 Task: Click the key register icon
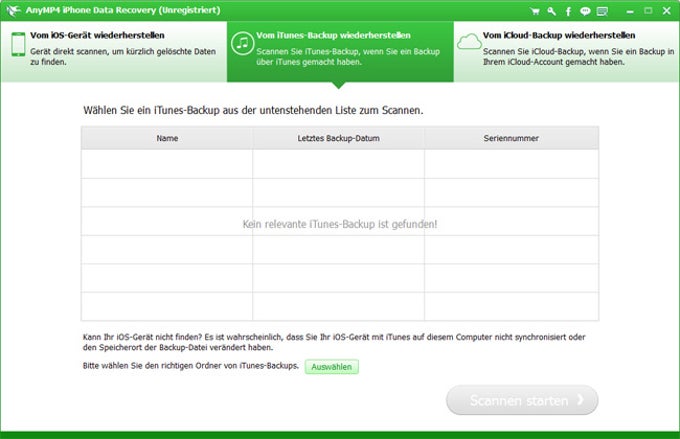tap(551, 11)
